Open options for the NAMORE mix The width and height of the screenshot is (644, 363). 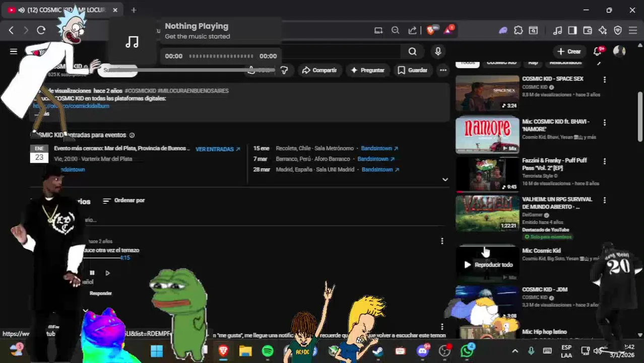(604, 123)
